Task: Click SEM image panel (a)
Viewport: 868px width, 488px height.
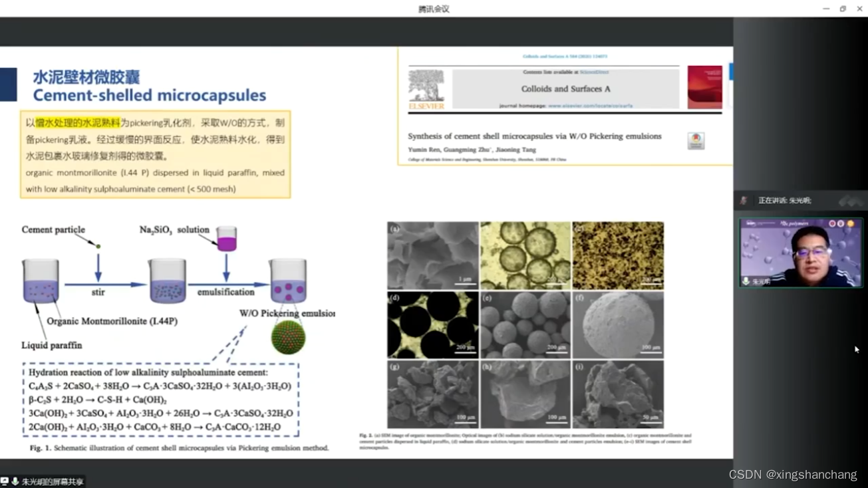Action: pyautogui.click(x=433, y=255)
